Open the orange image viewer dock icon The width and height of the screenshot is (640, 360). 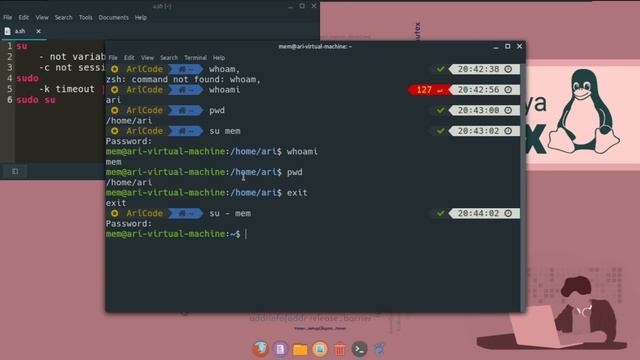coord(320,349)
